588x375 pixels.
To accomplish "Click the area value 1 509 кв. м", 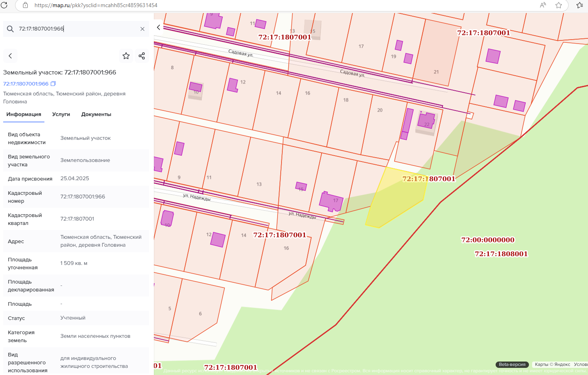I will tap(74, 263).
